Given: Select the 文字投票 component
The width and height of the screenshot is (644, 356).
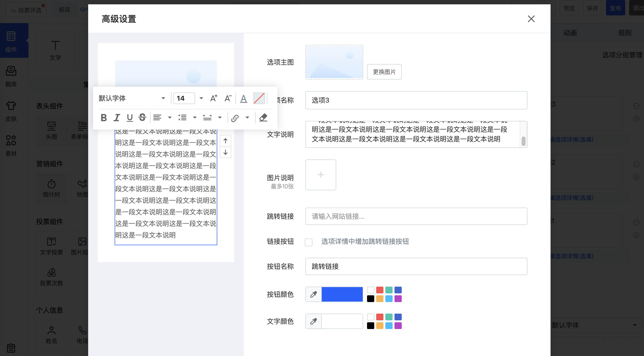Looking at the screenshot, I should click(x=52, y=246).
